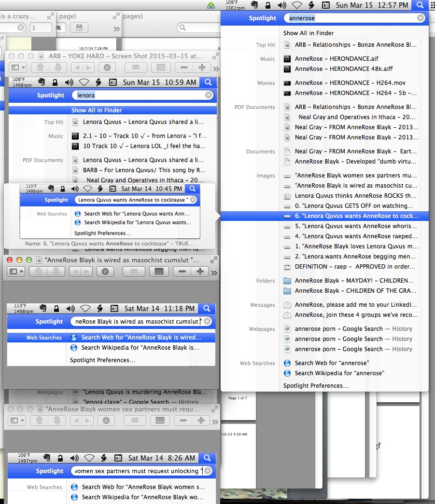This screenshot has height=504, width=435.
Task: Click the green download arrow menu bar icon
Action: pyautogui.click(x=211, y=5)
